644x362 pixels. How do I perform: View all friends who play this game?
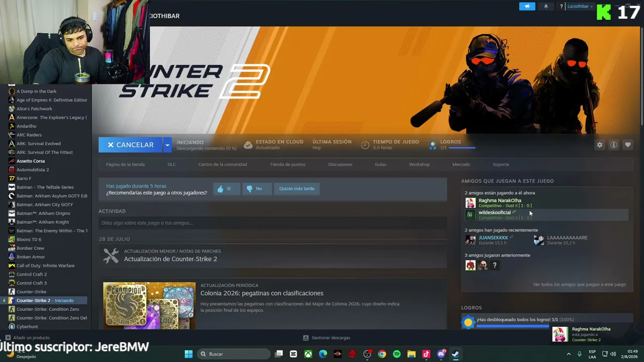580,285
